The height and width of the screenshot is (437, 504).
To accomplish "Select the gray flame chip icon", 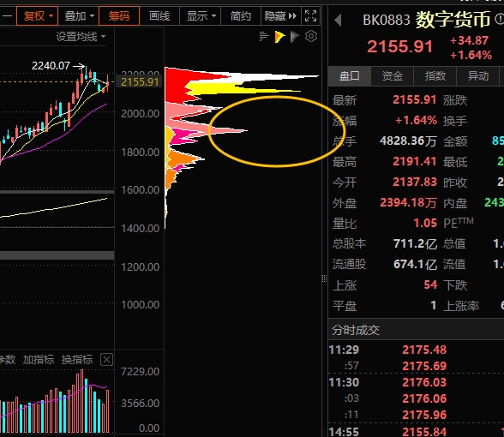I will coord(295,37).
